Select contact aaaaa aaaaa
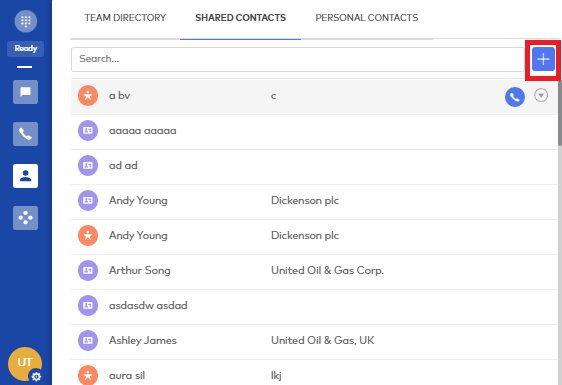 click(143, 131)
